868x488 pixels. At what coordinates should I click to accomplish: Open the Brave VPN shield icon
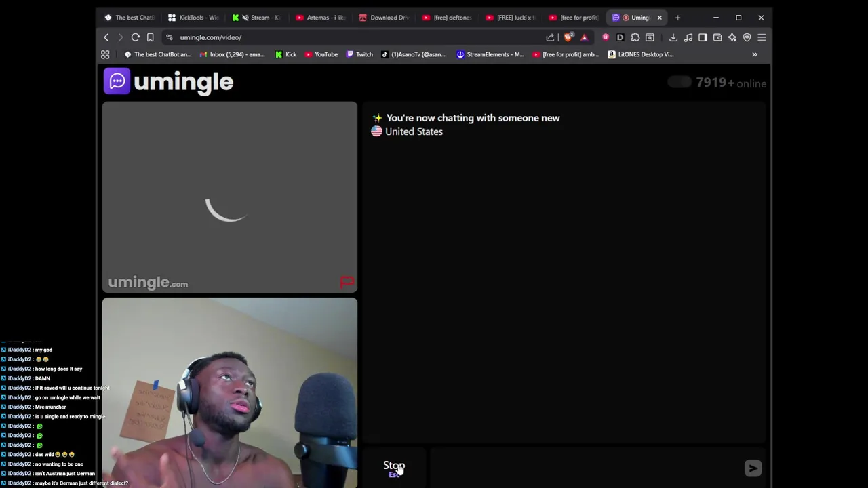point(747,37)
